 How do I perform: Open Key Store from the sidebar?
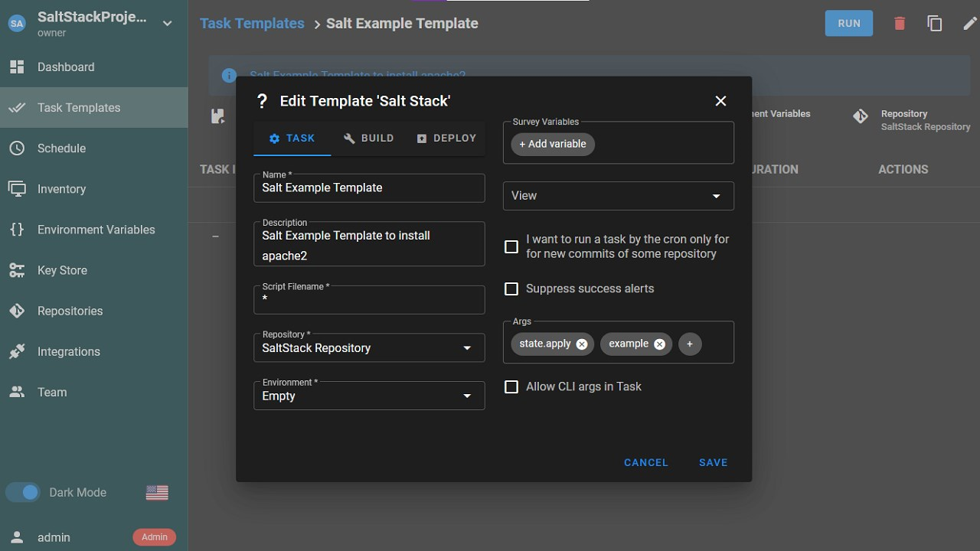click(62, 270)
